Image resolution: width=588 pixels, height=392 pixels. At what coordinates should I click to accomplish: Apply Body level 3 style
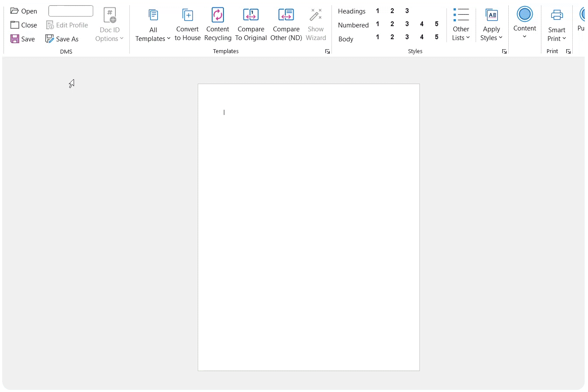pyautogui.click(x=407, y=37)
